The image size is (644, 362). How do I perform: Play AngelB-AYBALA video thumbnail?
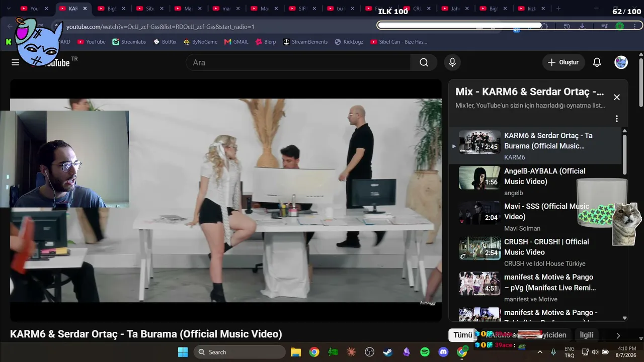click(479, 177)
